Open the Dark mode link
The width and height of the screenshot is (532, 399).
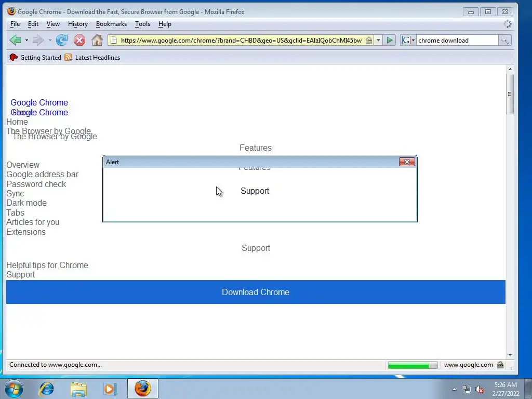pos(26,203)
